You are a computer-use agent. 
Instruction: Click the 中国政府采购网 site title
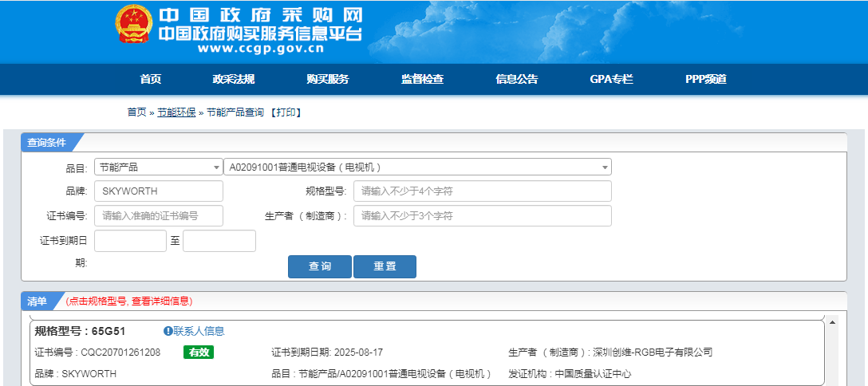(x=260, y=15)
